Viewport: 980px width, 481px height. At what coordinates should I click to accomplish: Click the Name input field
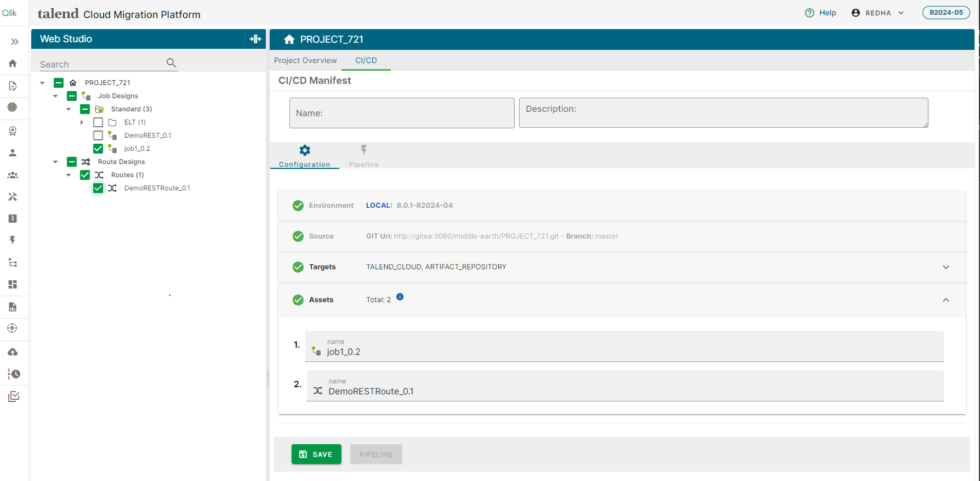coord(402,113)
